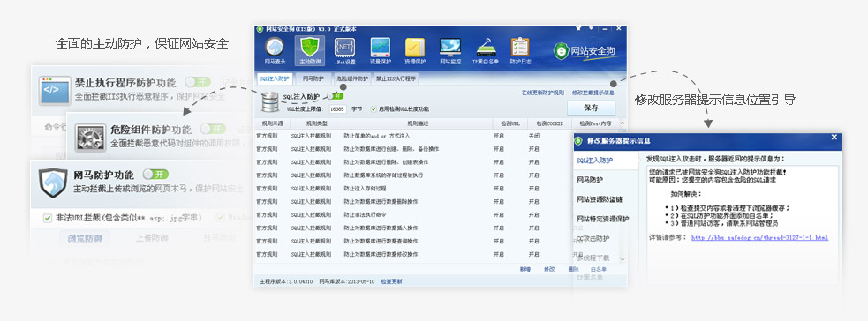Open the bbs.safedog.cn thread link
Image resolution: width=868 pixels, height=321 pixels.
click(x=759, y=237)
